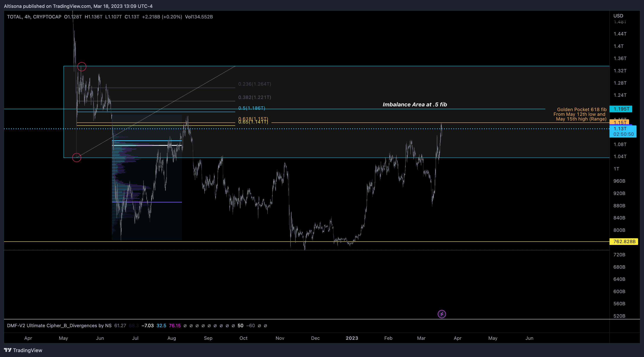
Task: Click the 1.13T current price countdown label
Action: point(623,131)
